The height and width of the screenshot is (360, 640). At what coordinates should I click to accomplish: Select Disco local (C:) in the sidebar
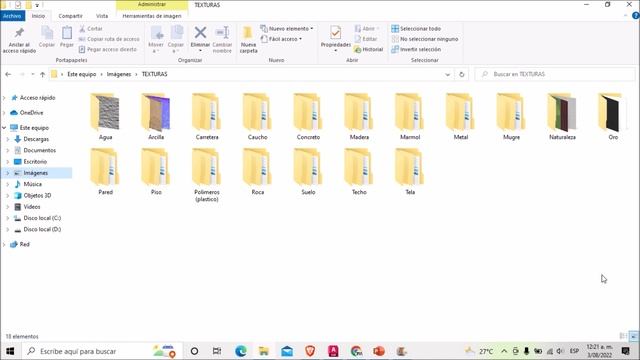pos(42,218)
